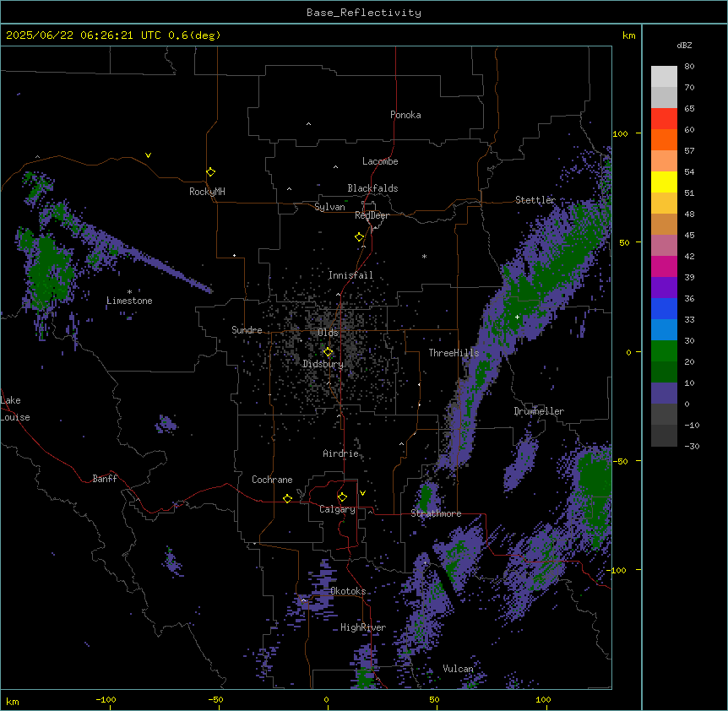The width and height of the screenshot is (728, 711).
Task: Click the Strathmore city label
Action: coord(436,513)
